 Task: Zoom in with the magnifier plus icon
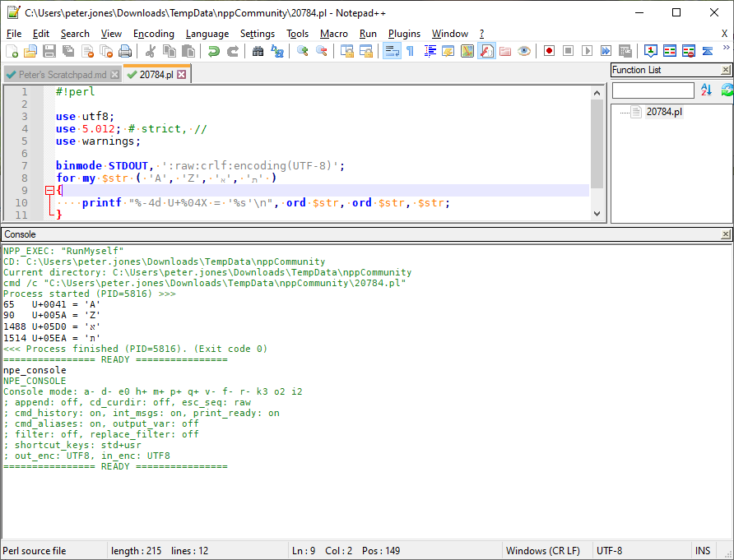(302, 51)
